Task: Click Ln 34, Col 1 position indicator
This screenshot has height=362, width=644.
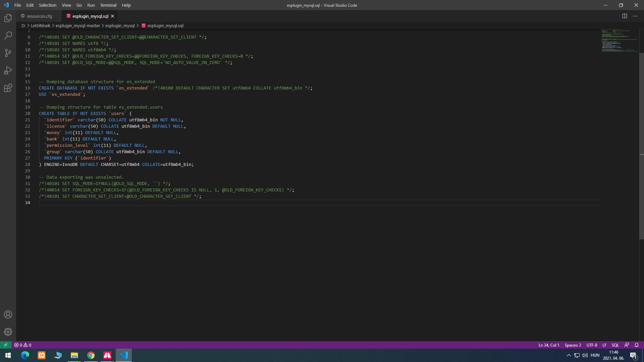Action: point(549,345)
